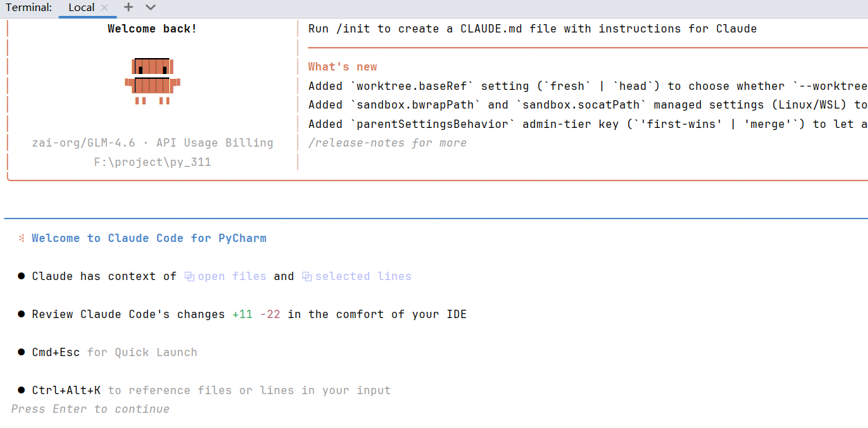Click the 'Claude has context of' text
The height and width of the screenshot is (428, 868).
[x=104, y=277]
